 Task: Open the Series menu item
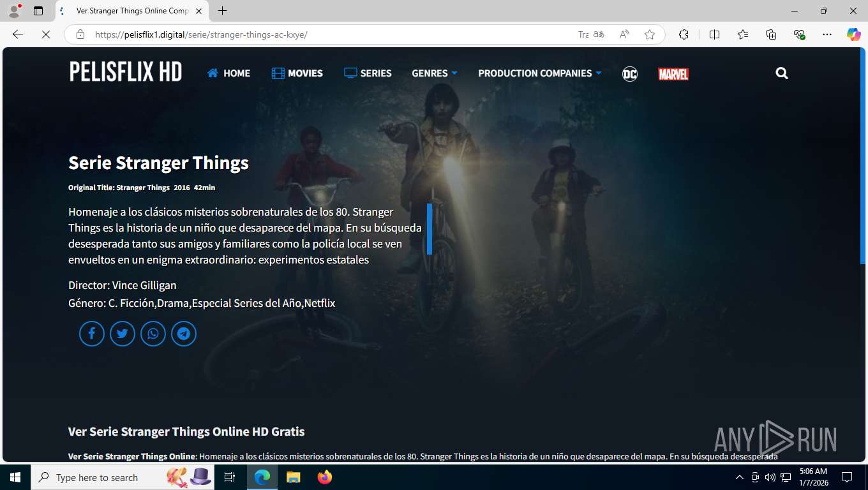(368, 73)
